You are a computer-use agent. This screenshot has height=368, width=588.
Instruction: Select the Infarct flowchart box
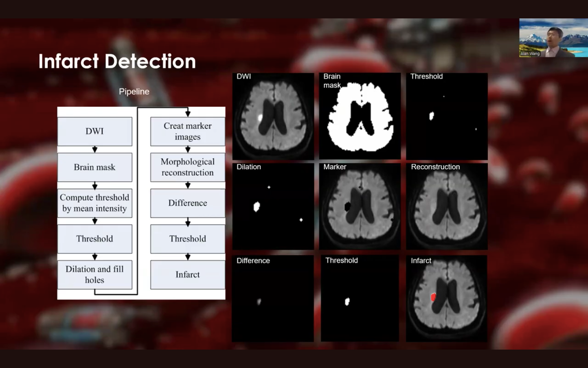[187, 275]
